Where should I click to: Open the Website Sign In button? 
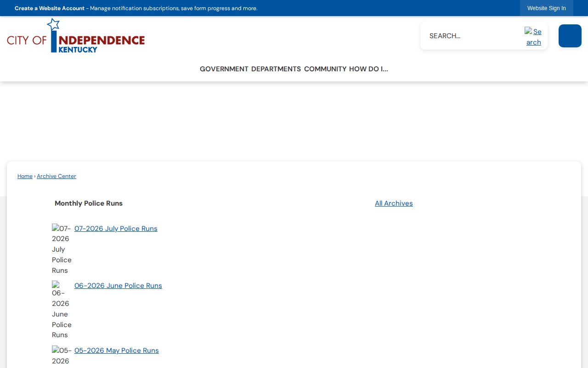[547, 8]
